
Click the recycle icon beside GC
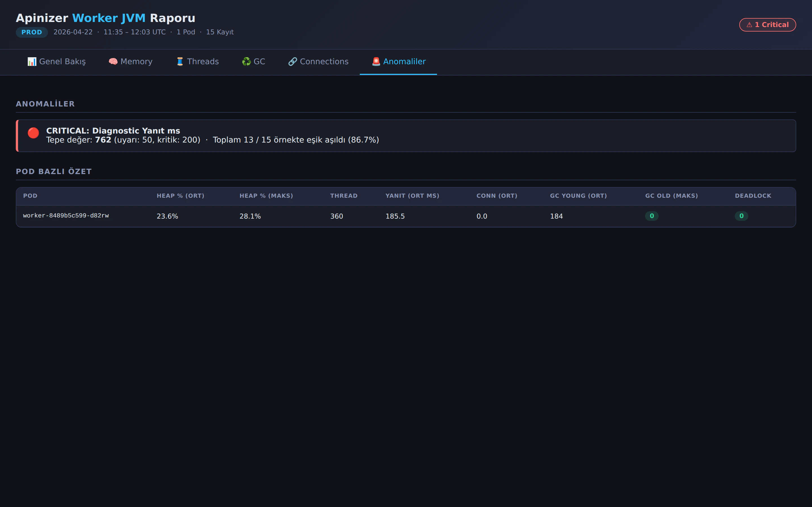pyautogui.click(x=247, y=62)
